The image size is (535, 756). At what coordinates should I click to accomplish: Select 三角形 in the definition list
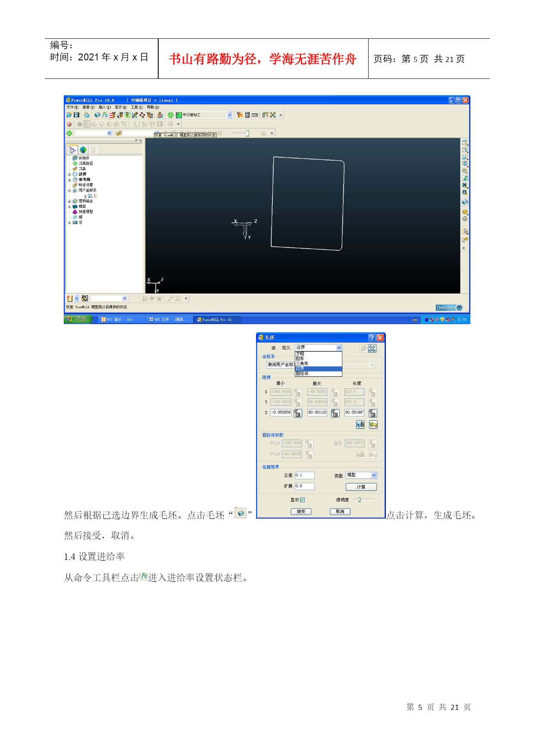318,364
